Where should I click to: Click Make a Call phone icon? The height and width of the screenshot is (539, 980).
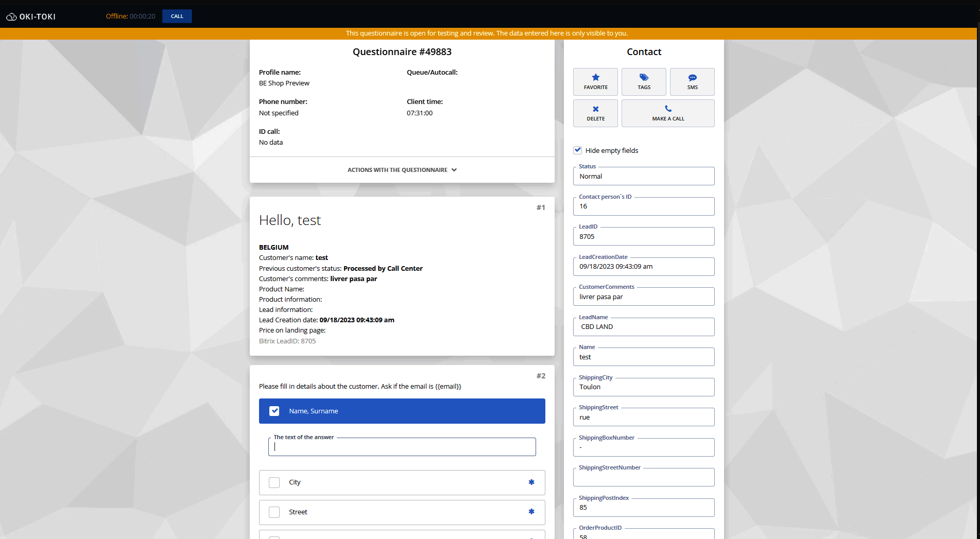tap(668, 109)
